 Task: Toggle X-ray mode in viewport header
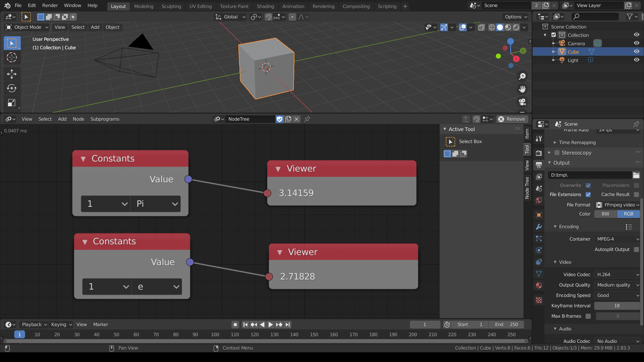tap(481, 27)
